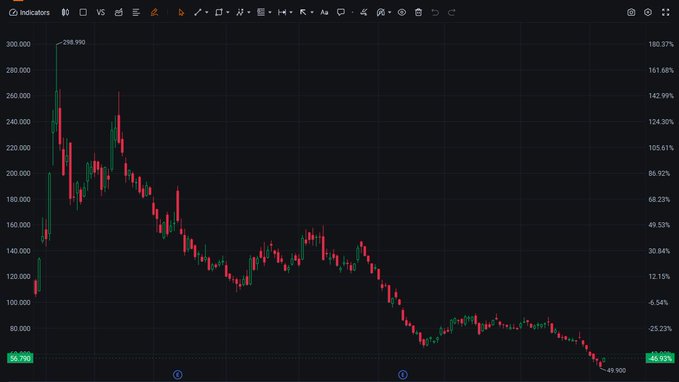Select the range measure tool

[x=282, y=13]
